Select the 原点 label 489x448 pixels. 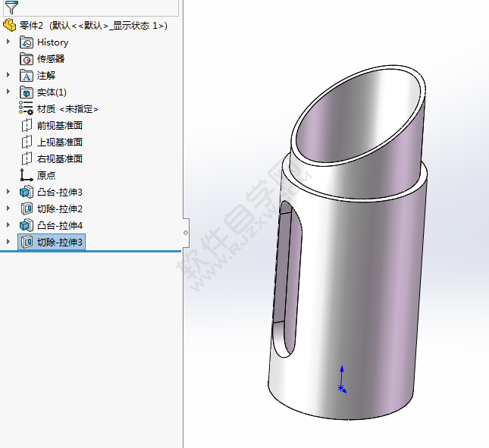point(46,175)
